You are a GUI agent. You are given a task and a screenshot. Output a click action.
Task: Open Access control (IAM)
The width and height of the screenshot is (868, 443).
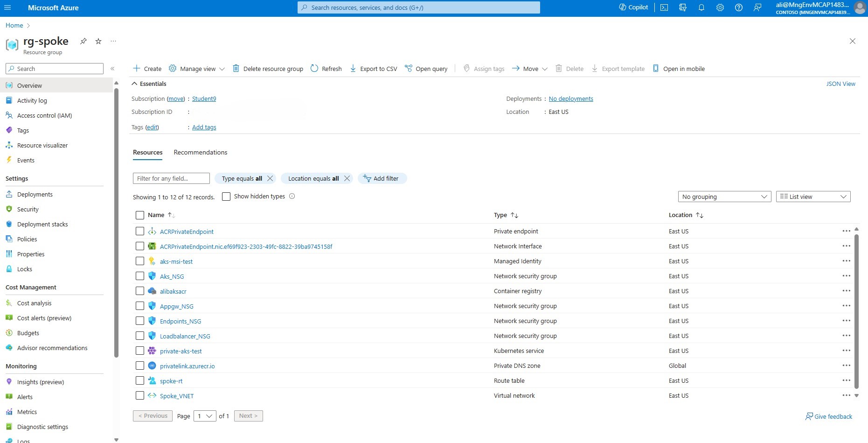pos(45,115)
